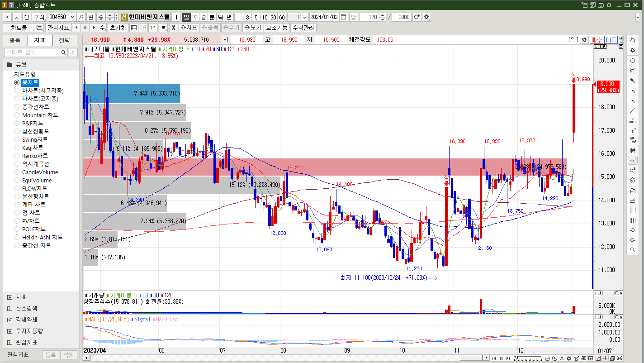Image resolution: width=644 pixels, height=363 pixels.
Task: Open the 보조기능 button
Action: point(276,28)
